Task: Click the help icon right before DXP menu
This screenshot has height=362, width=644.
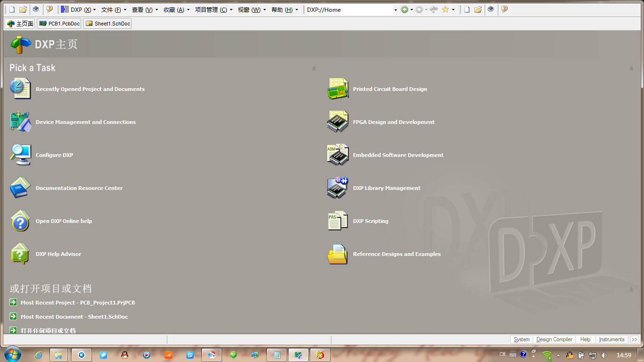Action: 49,9
